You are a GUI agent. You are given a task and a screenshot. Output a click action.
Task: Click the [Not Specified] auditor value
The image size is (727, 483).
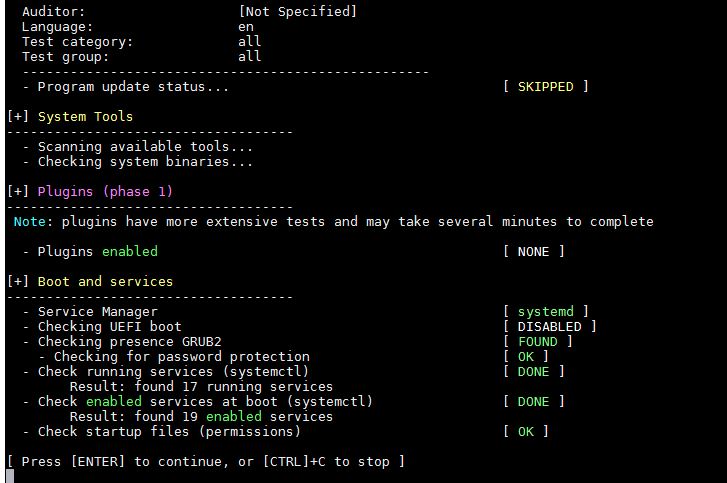point(297,12)
